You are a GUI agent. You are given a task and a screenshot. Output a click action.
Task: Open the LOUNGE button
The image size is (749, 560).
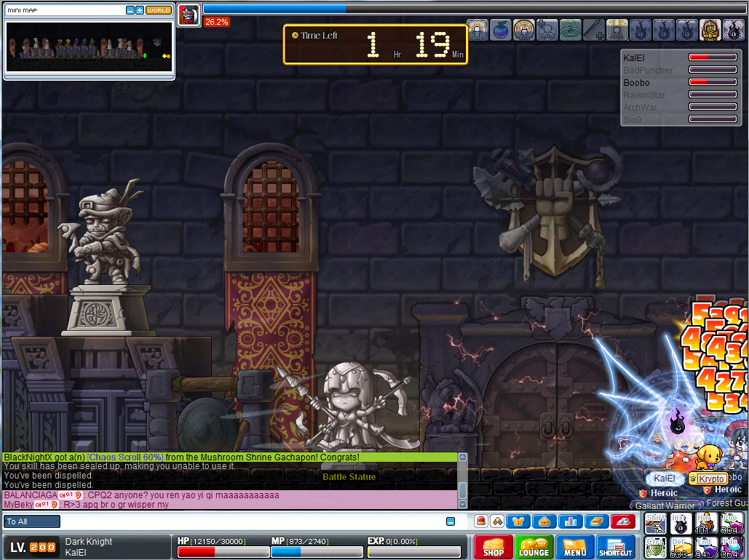click(x=534, y=547)
